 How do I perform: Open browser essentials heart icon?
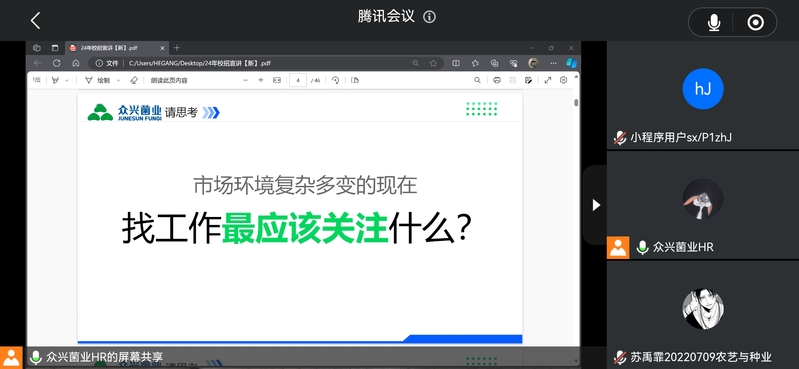click(x=514, y=63)
